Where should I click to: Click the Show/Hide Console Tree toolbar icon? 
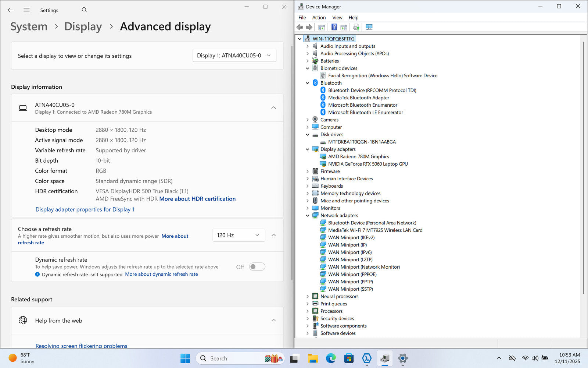pos(322,27)
